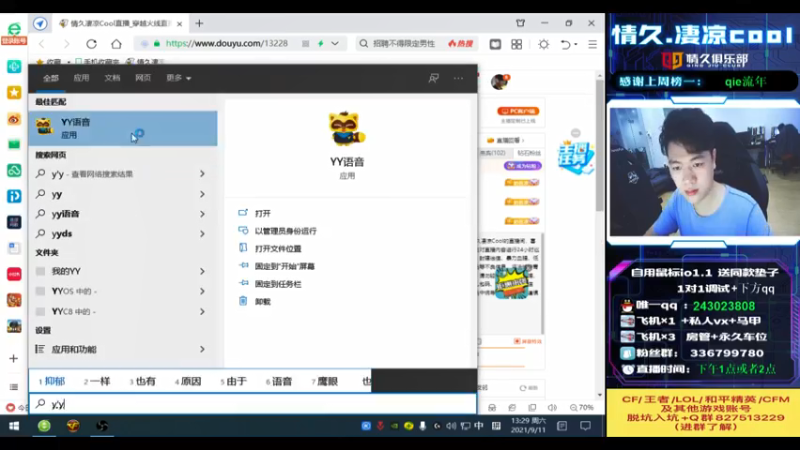Open the green 360 browser taskbar icon
800x450 pixels.
(x=44, y=426)
